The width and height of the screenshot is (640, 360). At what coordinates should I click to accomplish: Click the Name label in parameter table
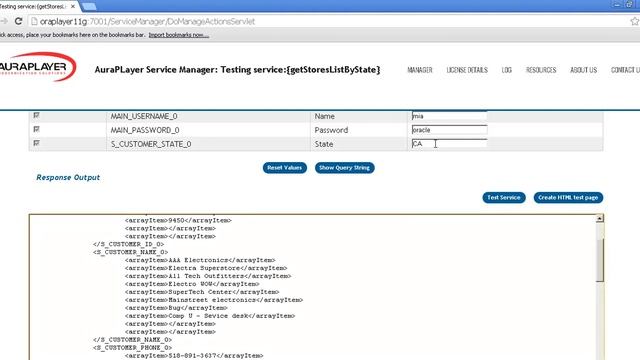point(324,116)
